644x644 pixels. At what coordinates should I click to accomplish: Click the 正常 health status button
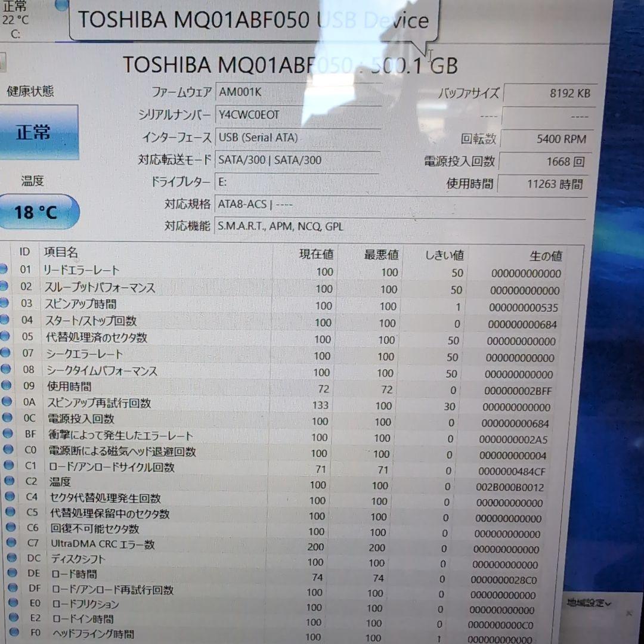[x=39, y=132]
